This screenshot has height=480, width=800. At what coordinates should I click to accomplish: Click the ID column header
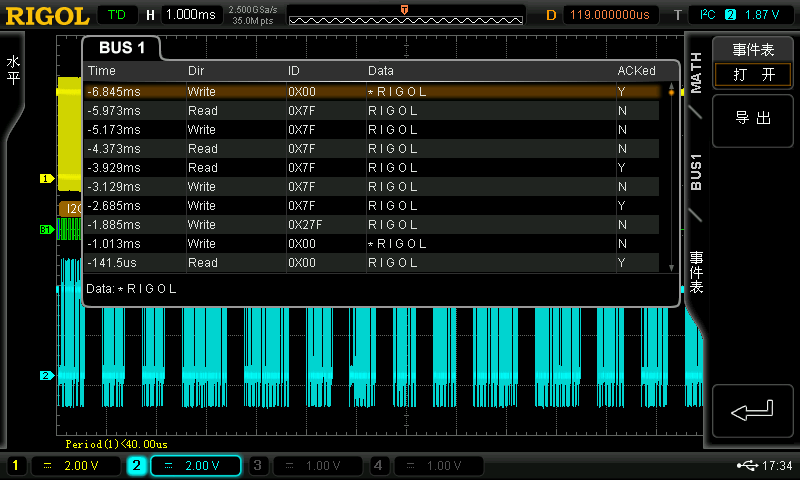pyautogui.click(x=294, y=71)
